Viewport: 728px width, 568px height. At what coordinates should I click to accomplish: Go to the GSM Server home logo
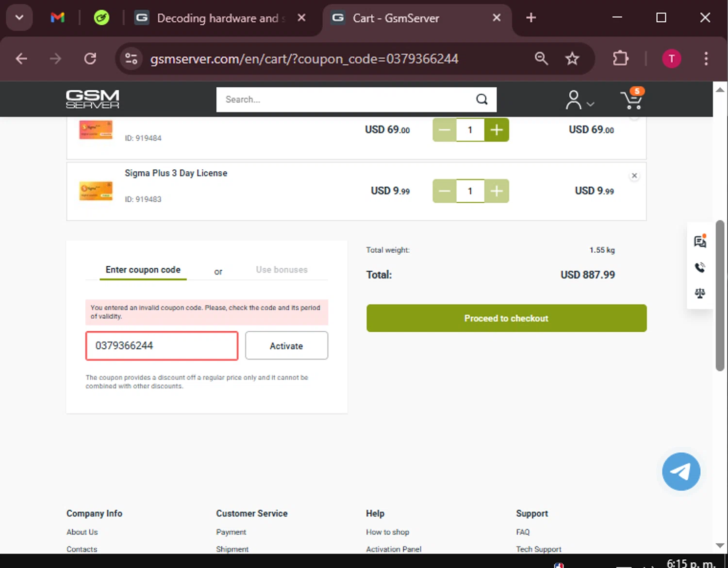coord(93,99)
